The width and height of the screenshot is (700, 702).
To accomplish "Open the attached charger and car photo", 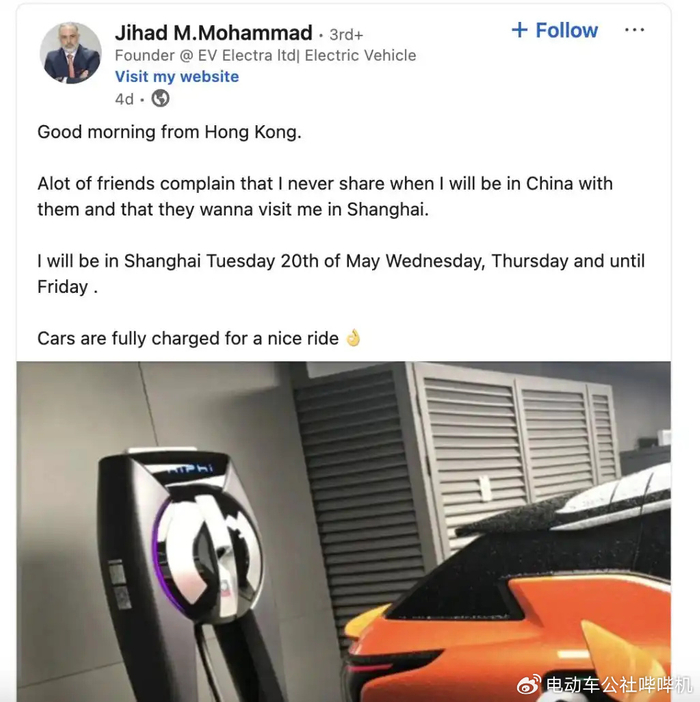I will [x=343, y=531].
